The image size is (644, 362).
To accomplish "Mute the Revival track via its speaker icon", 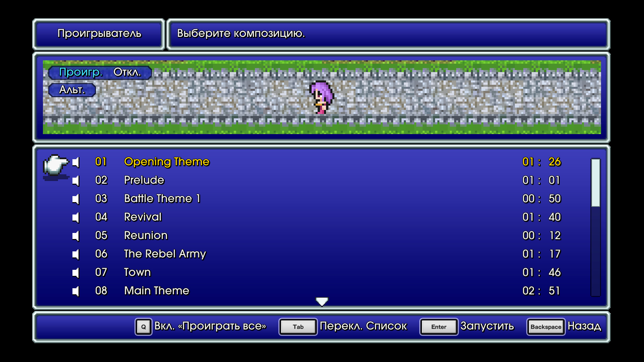I will tap(76, 217).
